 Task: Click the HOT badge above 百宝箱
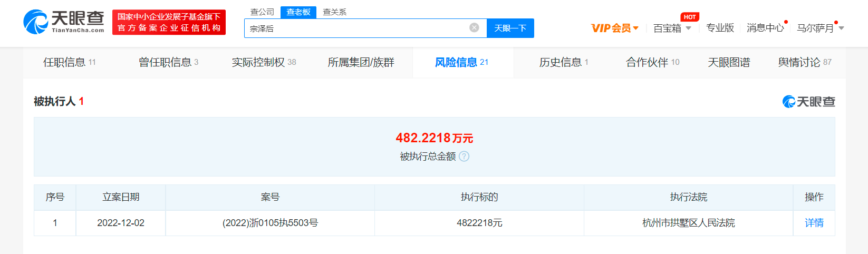click(690, 17)
